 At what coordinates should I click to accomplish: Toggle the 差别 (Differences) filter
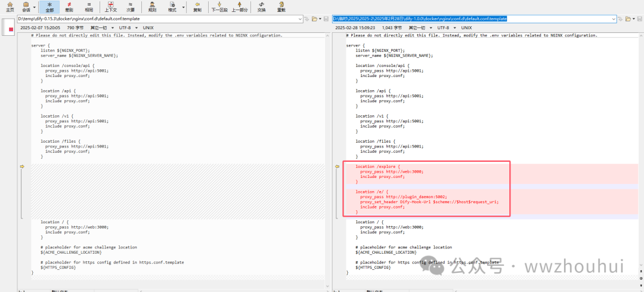pyautogui.click(x=69, y=7)
